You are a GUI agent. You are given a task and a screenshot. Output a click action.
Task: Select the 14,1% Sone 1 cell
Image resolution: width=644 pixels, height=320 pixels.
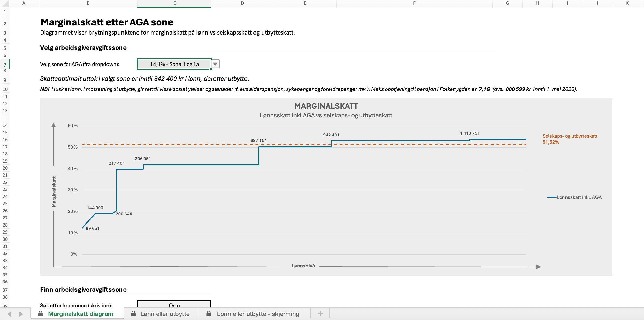pyautogui.click(x=174, y=64)
